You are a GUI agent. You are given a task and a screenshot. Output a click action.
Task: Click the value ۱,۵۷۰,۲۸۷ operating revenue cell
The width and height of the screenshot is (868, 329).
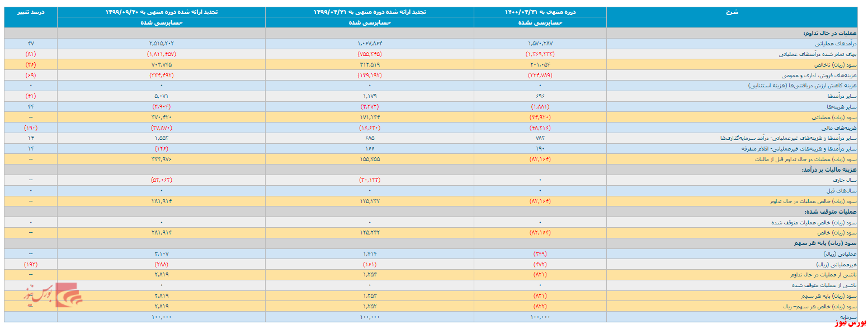[x=540, y=44]
